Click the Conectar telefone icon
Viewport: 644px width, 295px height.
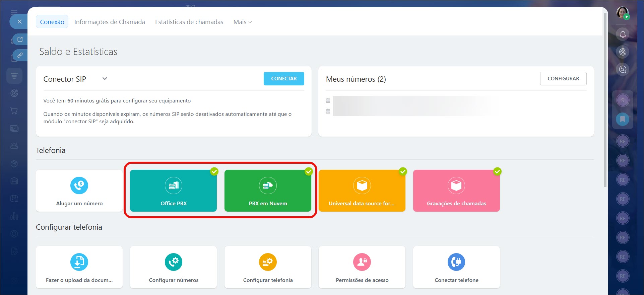(456, 262)
